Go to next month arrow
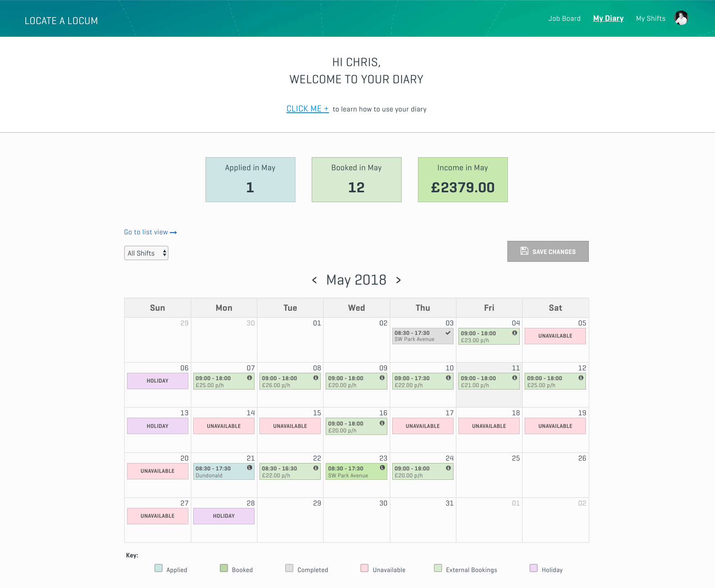The width and height of the screenshot is (715, 588). [398, 280]
